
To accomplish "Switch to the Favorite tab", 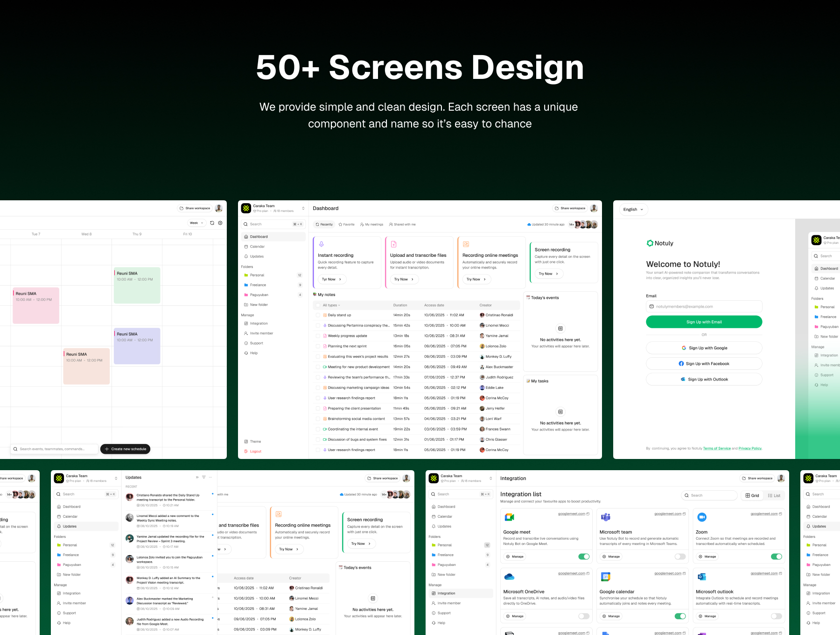I will pyautogui.click(x=347, y=225).
